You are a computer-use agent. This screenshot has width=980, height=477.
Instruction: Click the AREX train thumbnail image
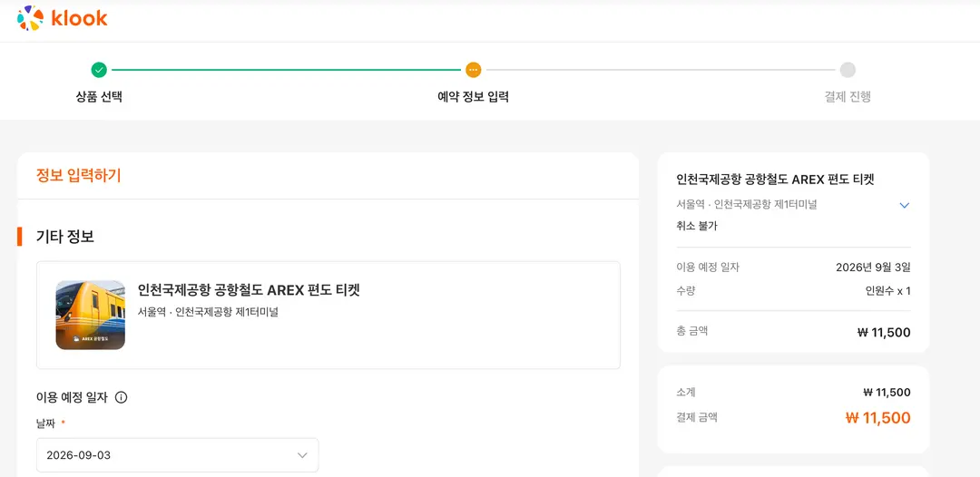click(x=90, y=315)
